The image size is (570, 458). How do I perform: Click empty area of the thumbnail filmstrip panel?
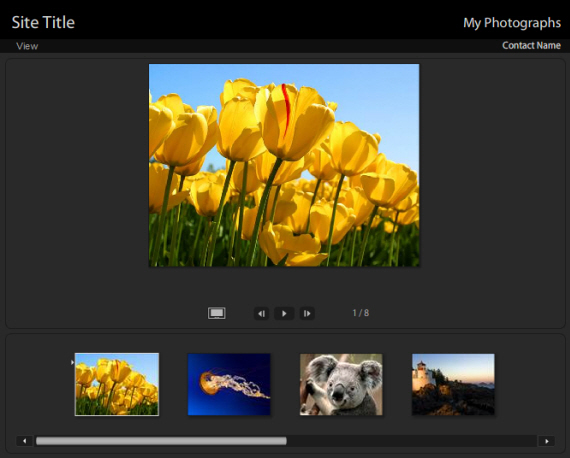(x=529, y=384)
